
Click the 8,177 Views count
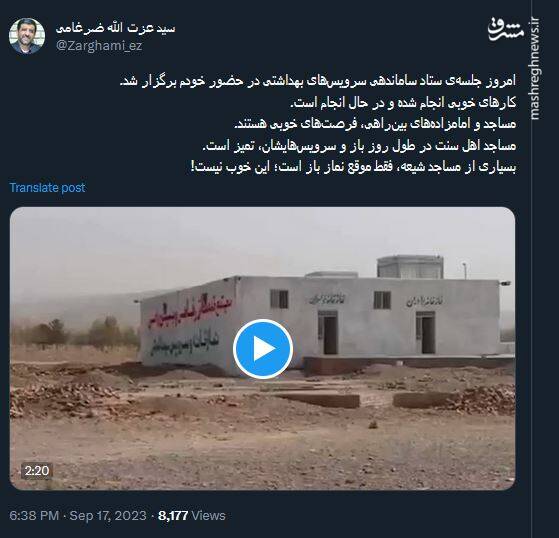[192, 516]
